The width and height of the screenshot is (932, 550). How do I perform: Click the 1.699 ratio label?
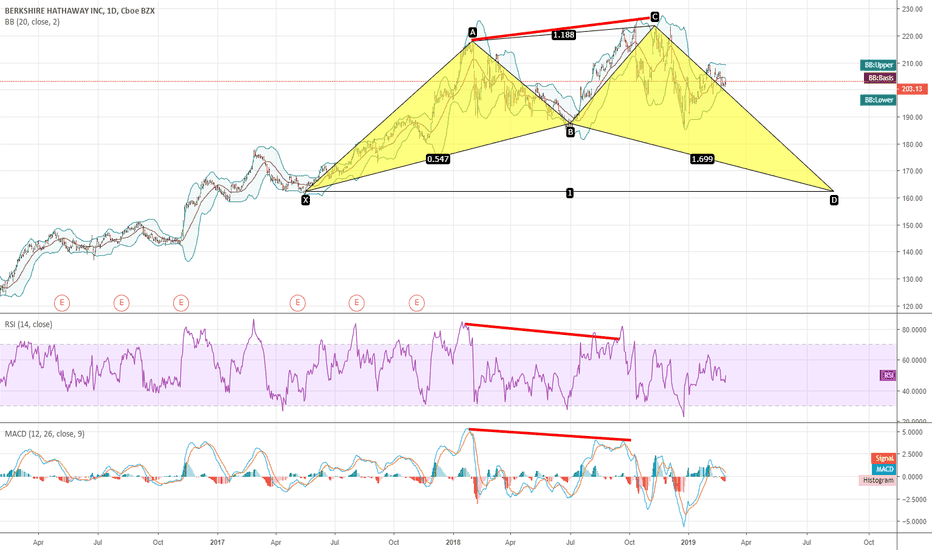click(702, 159)
